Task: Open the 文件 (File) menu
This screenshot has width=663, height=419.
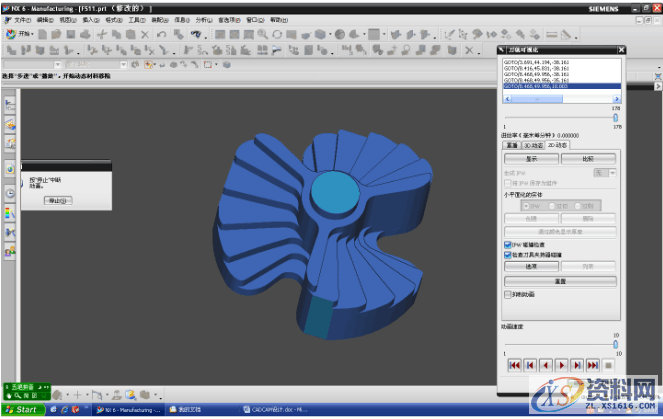Action: click(20, 19)
